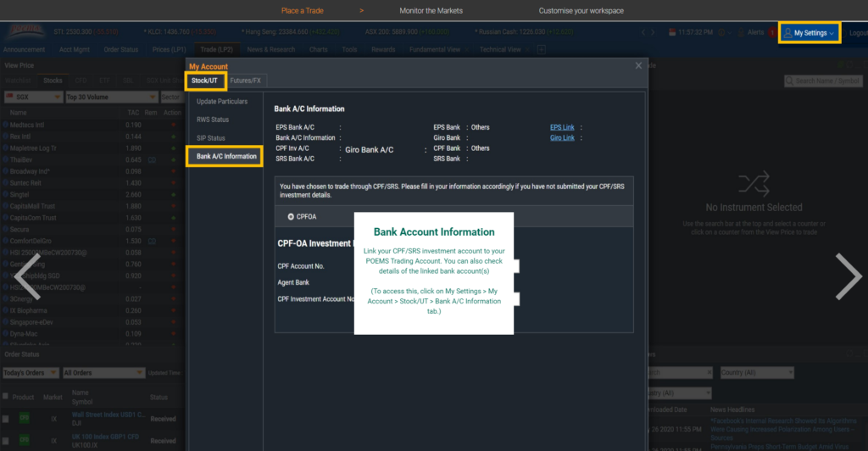
Task: Open the Today's Orders dropdown
Action: [x=31, y=372]
